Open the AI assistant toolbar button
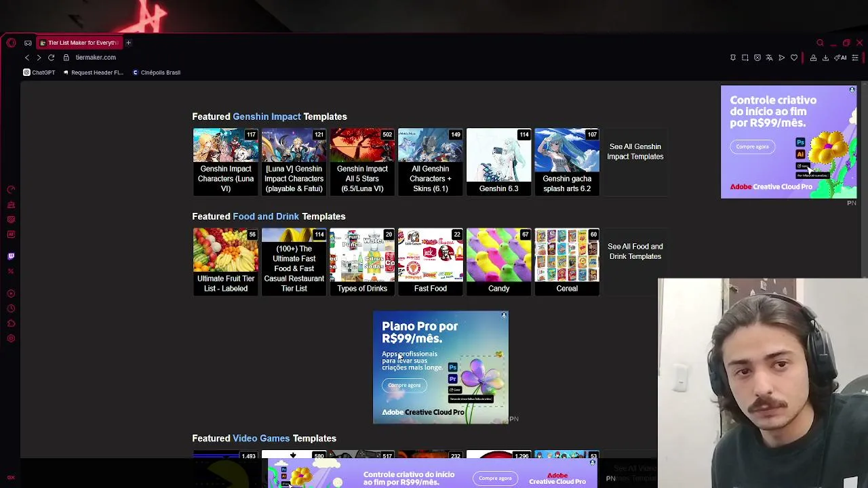868x488 pixels. [x=840, y=58]
